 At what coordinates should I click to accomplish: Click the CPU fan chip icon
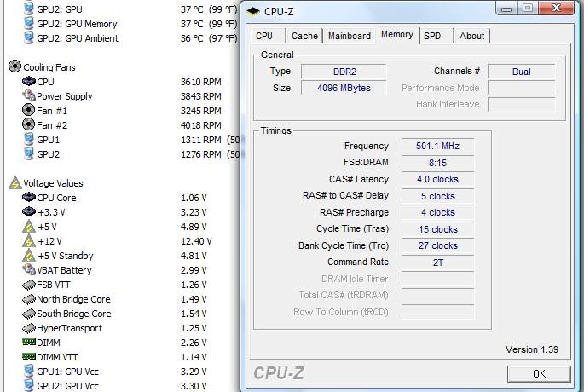(x=29, y=81)
